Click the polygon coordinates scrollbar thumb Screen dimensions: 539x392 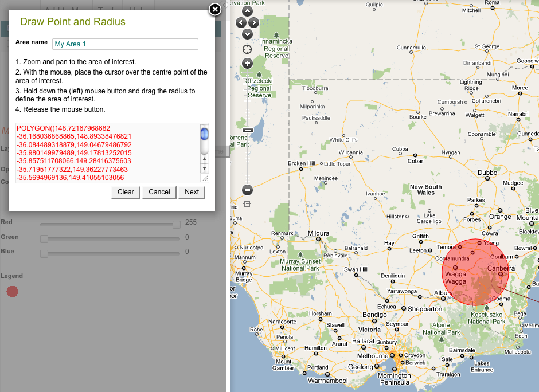[204, 135]
